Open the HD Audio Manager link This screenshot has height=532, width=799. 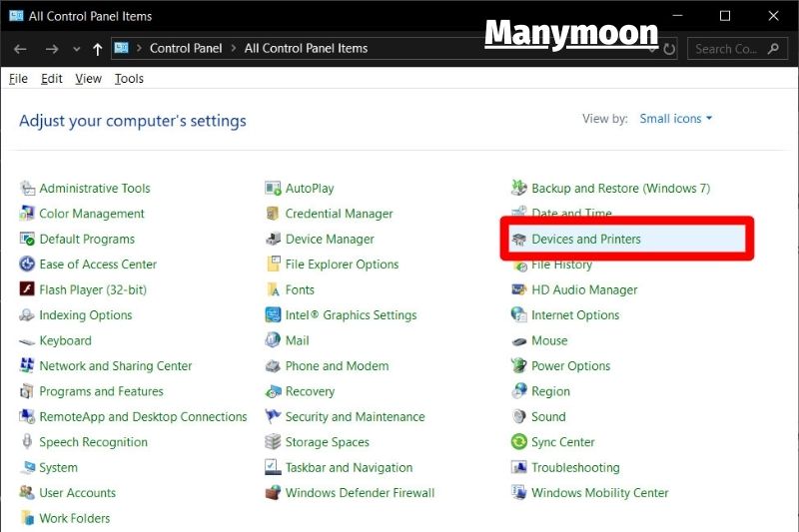584,290
